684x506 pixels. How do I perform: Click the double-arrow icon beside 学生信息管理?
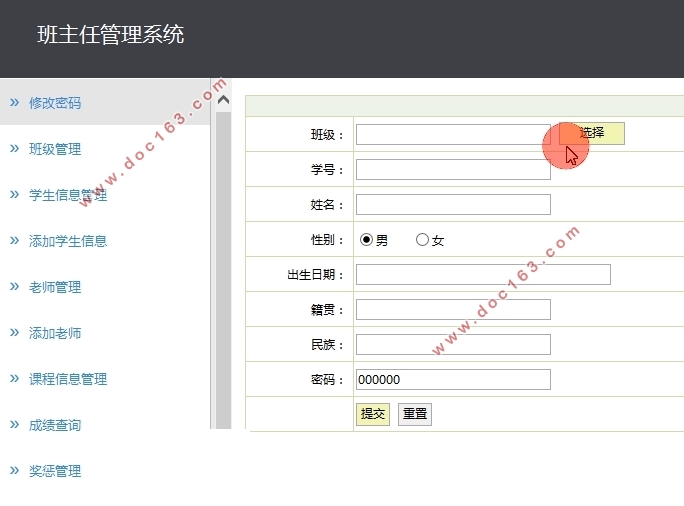(14, 195)
